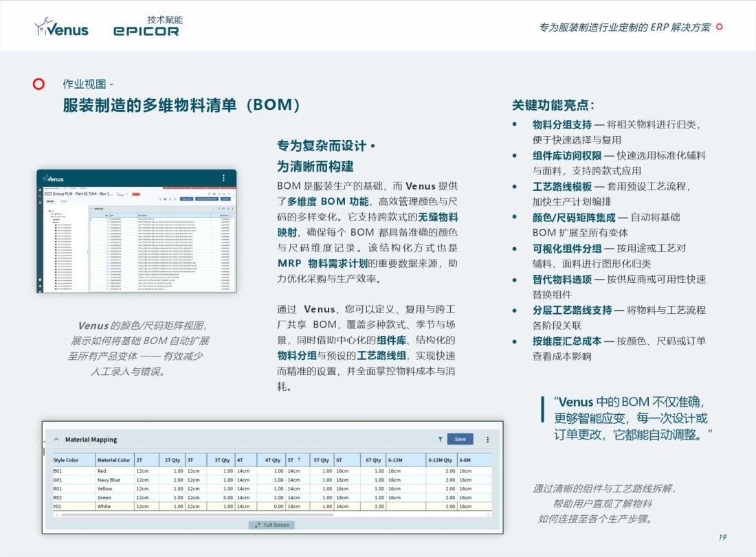Select the Y01 style color cell
Image resolution: width=756 pixels, height=557 pixels.
coord(74,506)
